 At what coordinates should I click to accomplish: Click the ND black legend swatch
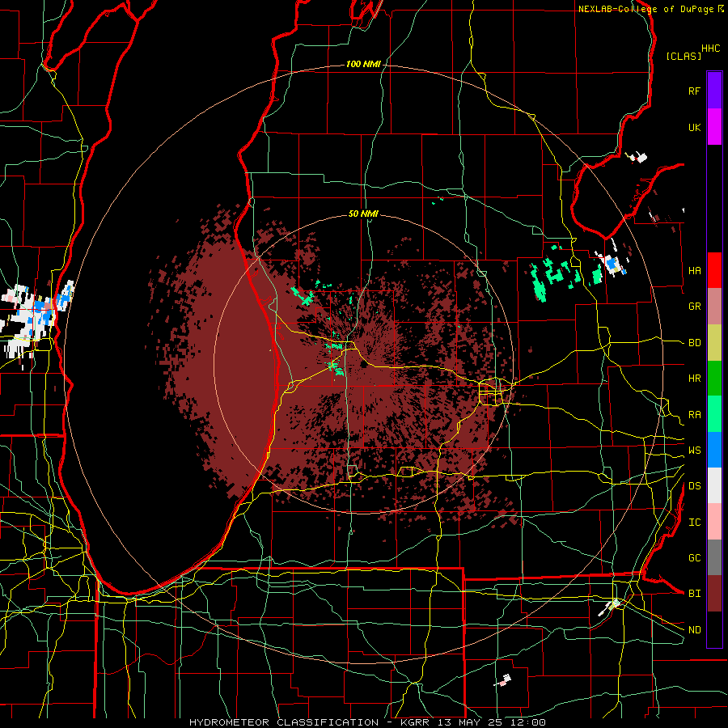coord(714,629)
